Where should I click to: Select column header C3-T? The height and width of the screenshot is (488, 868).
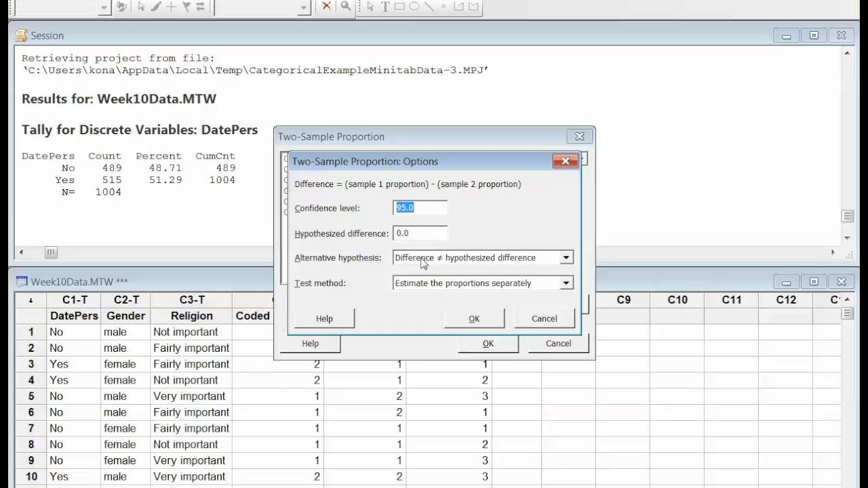click(x=192, y=300)
